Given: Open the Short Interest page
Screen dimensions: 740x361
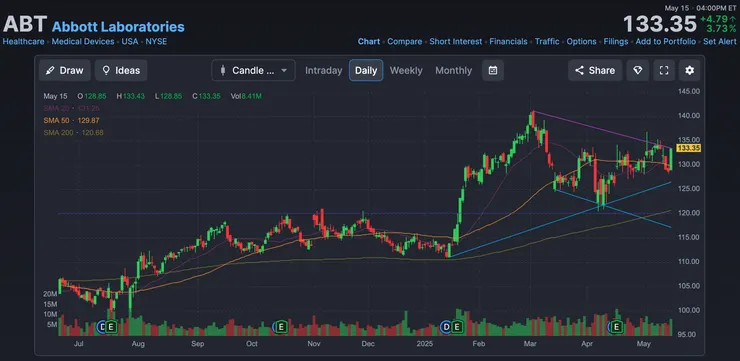Looking at the screenshot, I should tap(455, 42).
